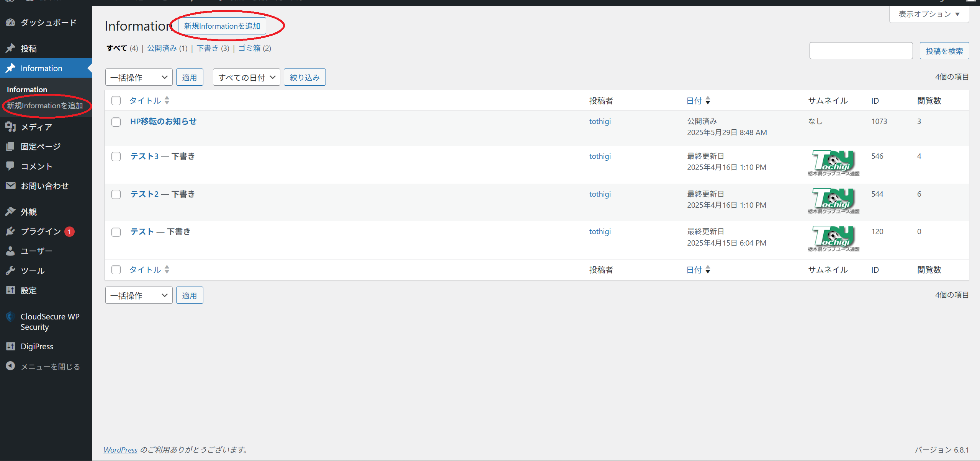
Task: Open the テスト2 post title link
Action: (144, 194)
